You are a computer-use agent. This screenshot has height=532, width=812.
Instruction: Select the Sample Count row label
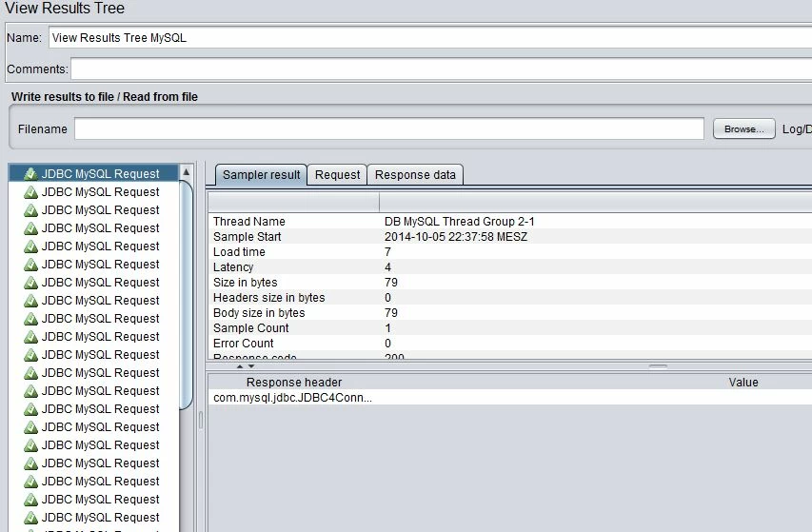click(x=250, y=328)
